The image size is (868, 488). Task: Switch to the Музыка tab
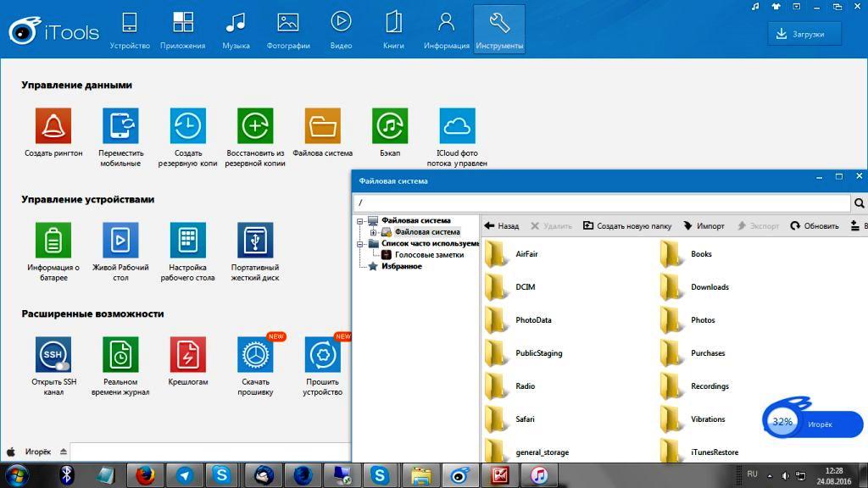pyautogui.click(x=236, y=30)
